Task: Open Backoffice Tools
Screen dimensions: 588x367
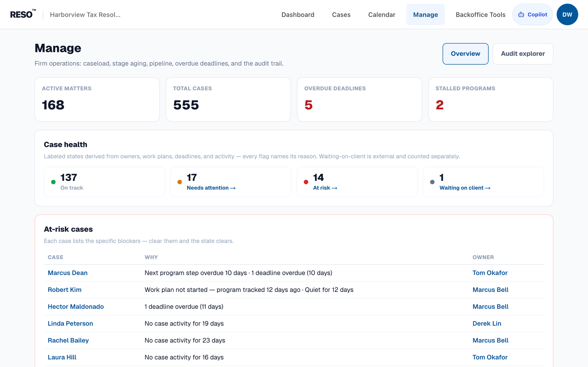Action: click(480, 14)
